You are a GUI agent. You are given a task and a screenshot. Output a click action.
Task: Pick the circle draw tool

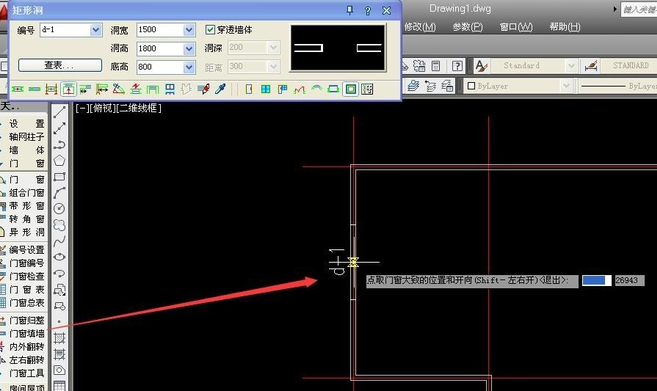59,208
